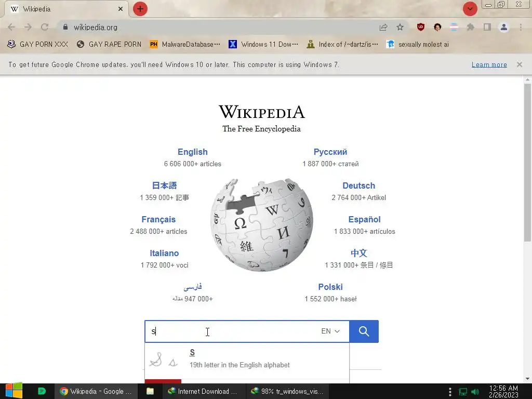Click the avatar face extension icon
Image resolution: width=532 pixels, height=399 pixels.
coord(437,27)
